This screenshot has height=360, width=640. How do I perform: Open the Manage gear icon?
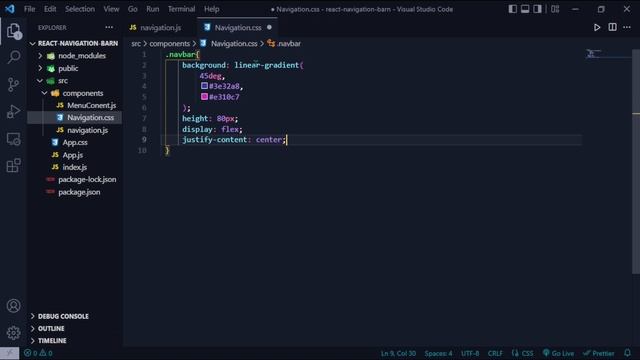click(x=13, y=333)
